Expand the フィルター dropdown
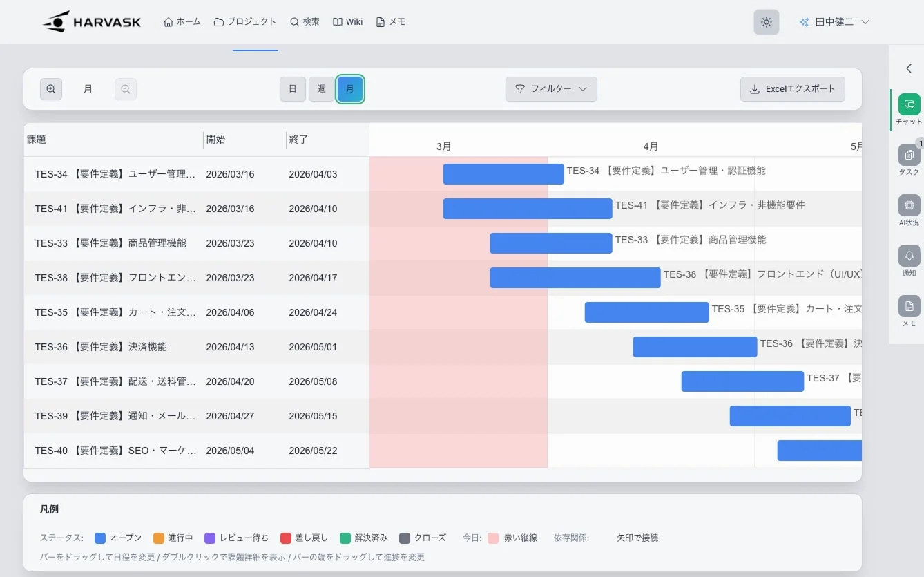This screenshot has height=577, width=924. click(551, 89)
